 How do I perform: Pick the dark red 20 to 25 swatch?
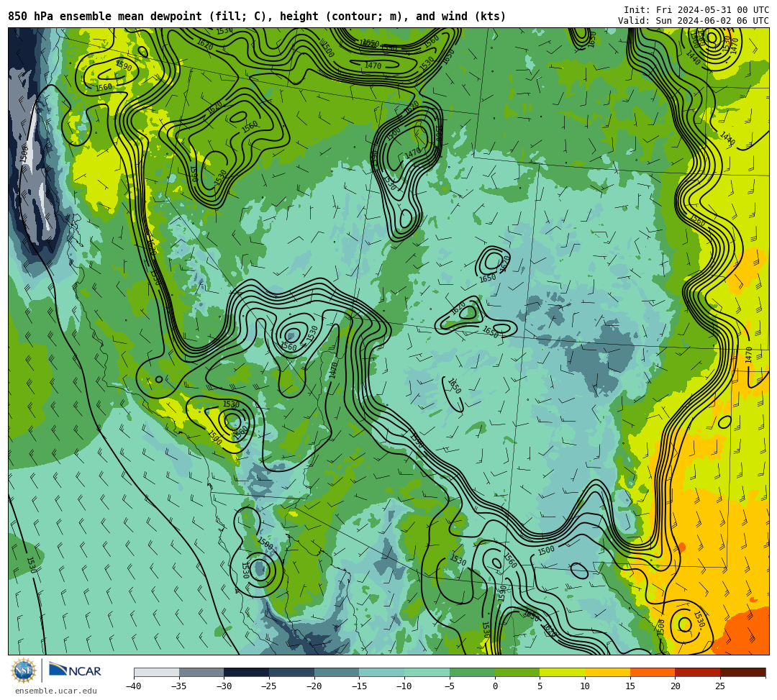pos(698,672)
